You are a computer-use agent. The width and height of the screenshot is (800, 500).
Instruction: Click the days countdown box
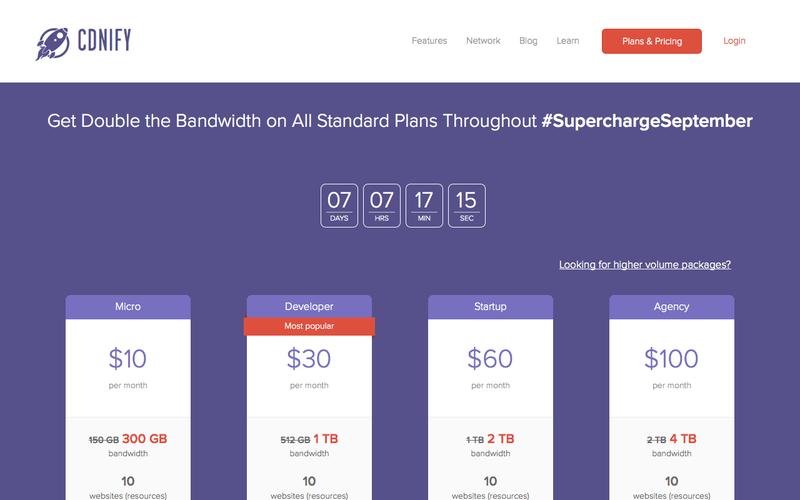pyautogui.click(x=339, y=205)
